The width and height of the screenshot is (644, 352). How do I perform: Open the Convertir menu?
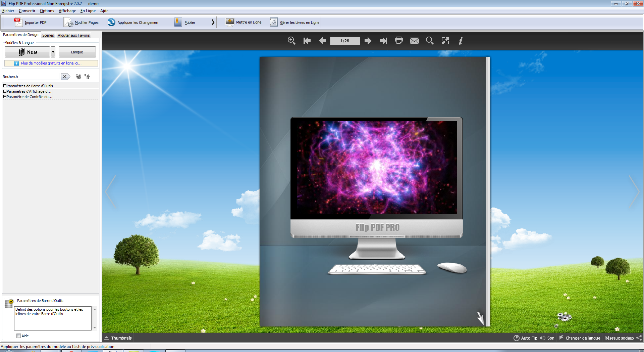click(x=27, y=11)
